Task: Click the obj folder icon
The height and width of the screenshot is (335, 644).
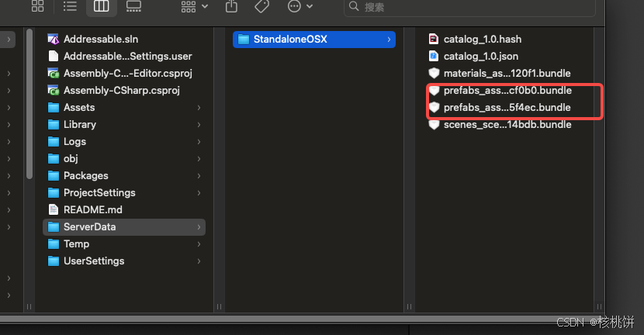Action: 54,158
